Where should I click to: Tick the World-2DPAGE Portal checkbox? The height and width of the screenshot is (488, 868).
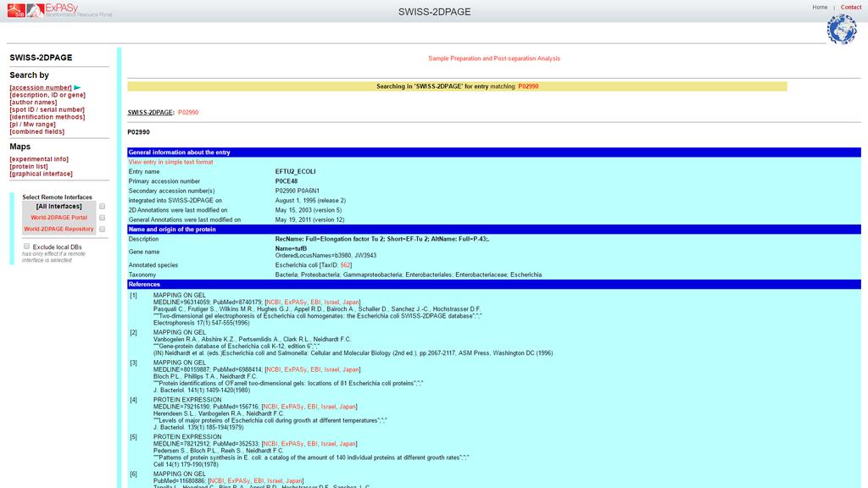(102, 218)
